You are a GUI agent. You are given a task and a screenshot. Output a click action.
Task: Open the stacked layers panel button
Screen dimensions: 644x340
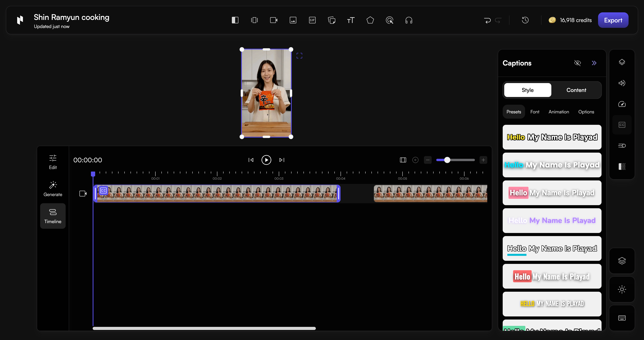pyautogui.click(x=622, y=261)
